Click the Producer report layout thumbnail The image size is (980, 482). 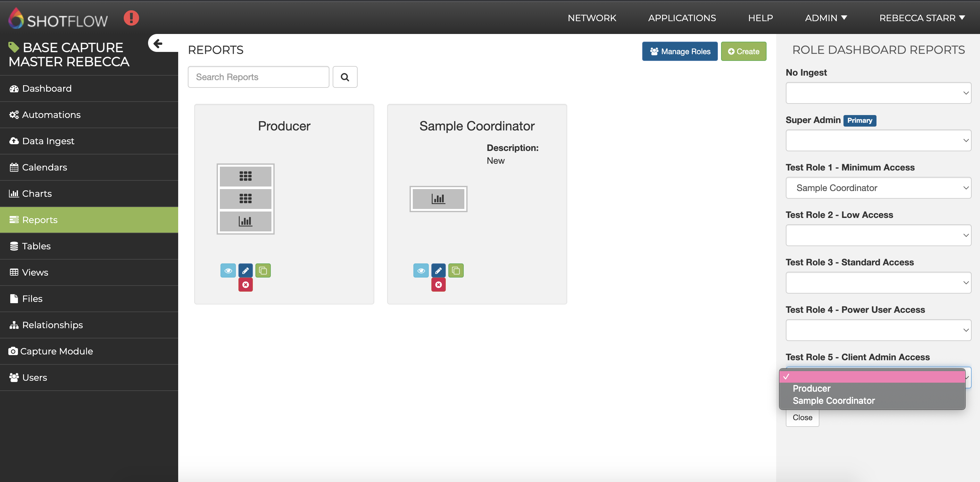tap(245, 199)
